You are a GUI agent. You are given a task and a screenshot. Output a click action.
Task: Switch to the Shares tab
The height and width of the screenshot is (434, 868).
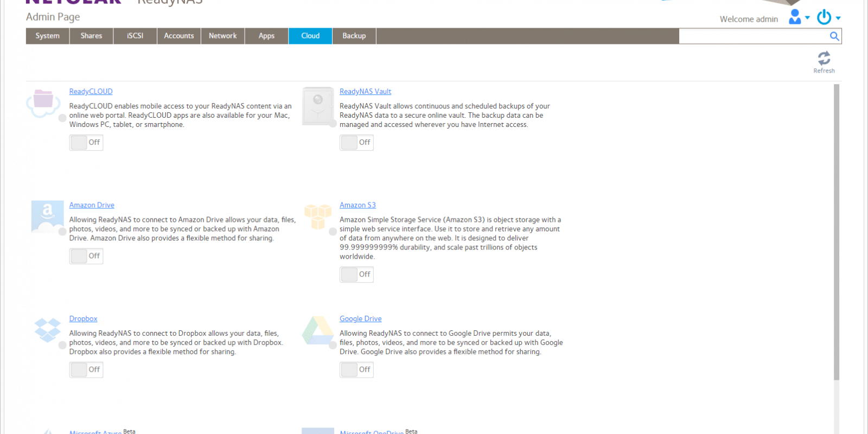click(91, 36)
